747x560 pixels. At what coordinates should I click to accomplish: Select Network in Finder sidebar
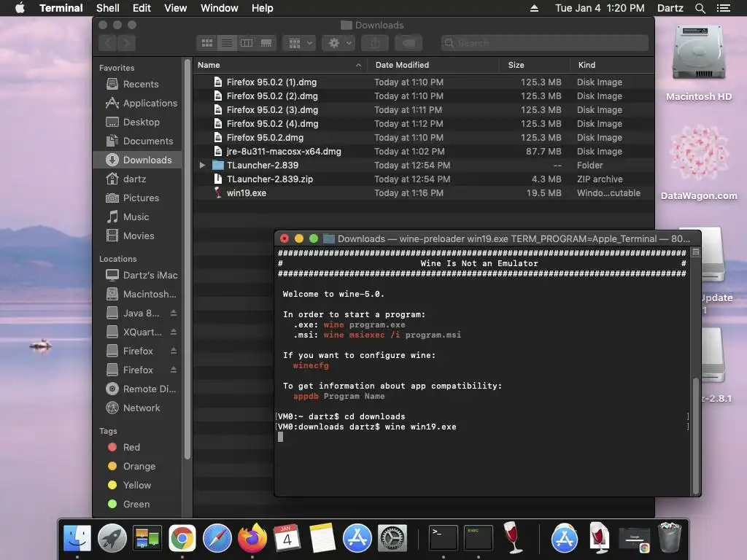[x=138, y=408]
